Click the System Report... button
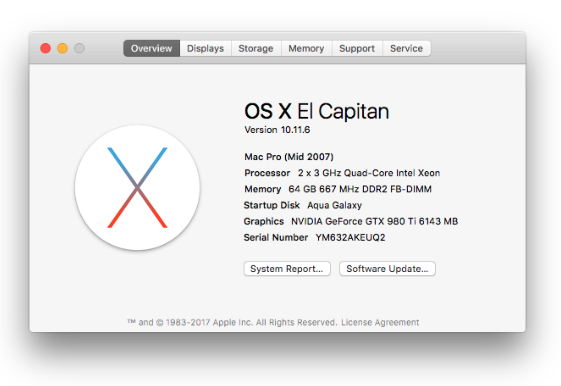The width and height of the screenshot is (561, 386). point(287,269)
